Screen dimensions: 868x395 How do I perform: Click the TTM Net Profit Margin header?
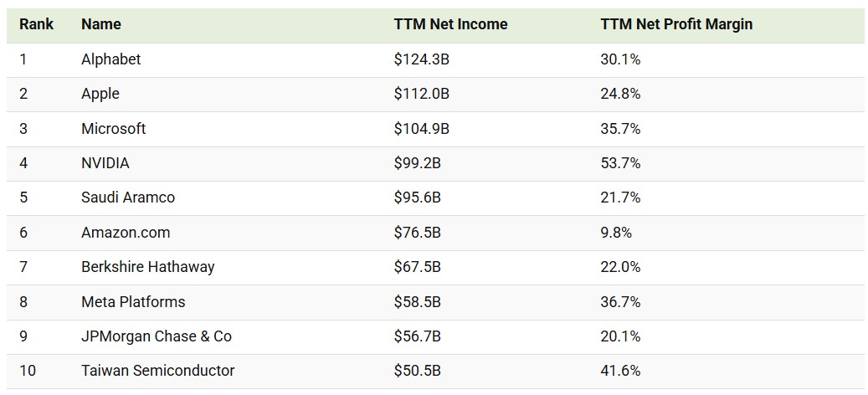tap(676, 24)
